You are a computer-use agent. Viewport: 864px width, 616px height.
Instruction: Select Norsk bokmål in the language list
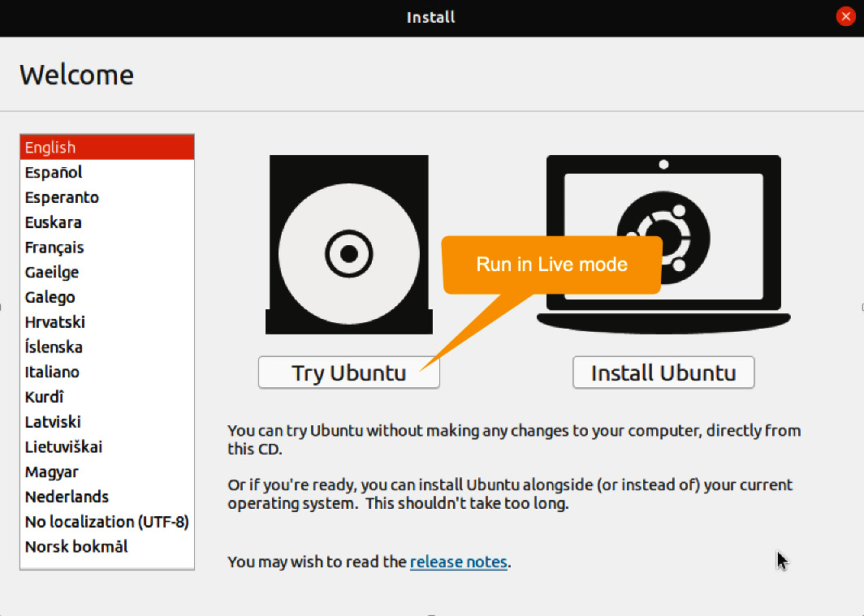(107, 547)
